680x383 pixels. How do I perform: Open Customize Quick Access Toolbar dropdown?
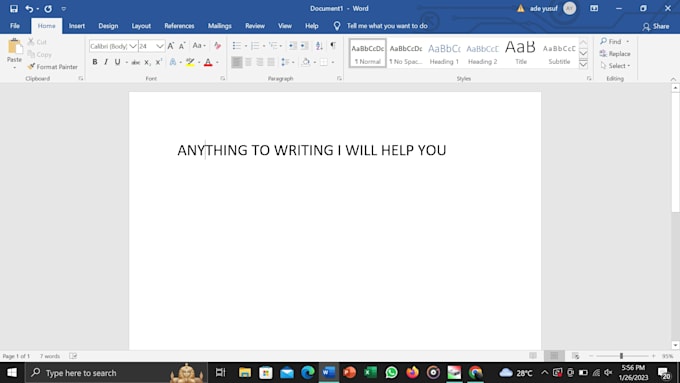pos(63,9)
